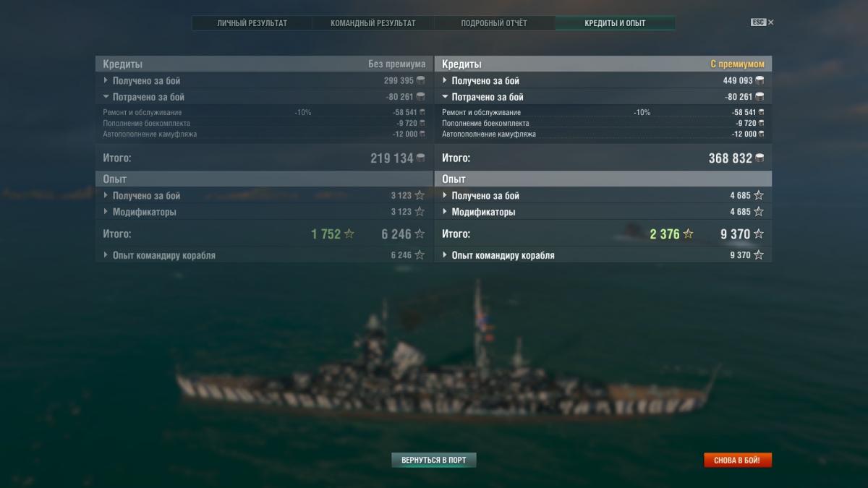The height and width of the screenshot is (488, 868).
Task: Expand 'Модификаторы' in the premium experience panel
Action: tap(603, 212)
